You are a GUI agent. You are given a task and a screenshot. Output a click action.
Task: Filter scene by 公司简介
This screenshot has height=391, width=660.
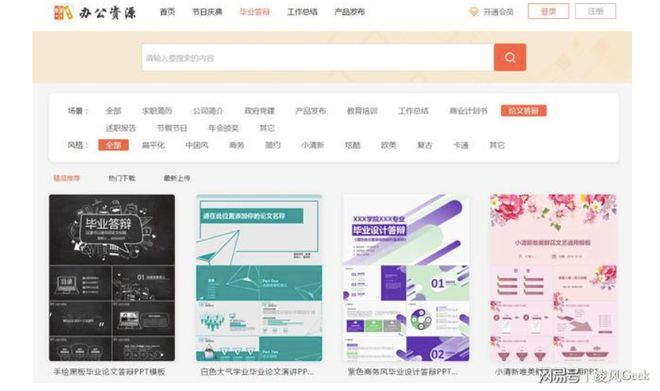coord(208,111)
